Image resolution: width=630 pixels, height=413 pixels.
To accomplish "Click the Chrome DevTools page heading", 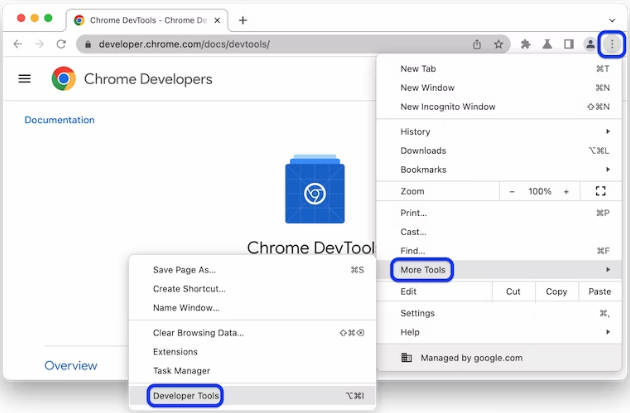I will tap(311, 247).
